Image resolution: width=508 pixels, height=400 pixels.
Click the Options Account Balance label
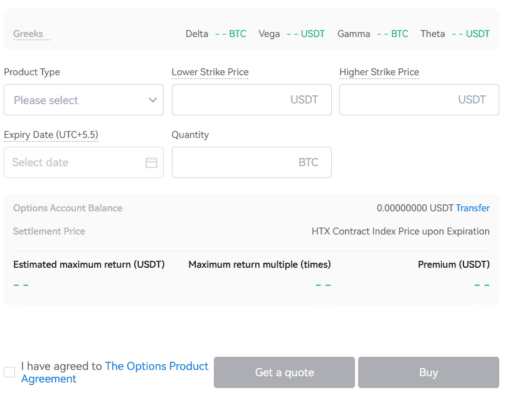[68, 208]
